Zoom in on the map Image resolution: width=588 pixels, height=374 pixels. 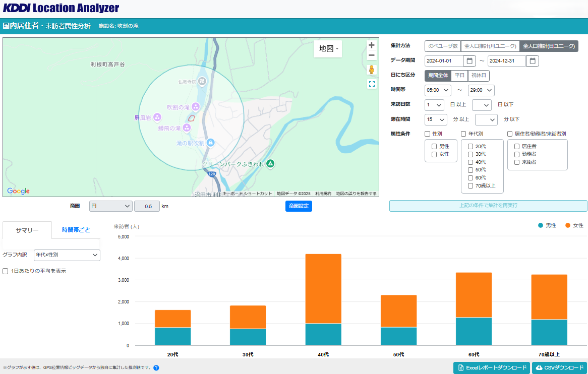[x=372, y=45]
